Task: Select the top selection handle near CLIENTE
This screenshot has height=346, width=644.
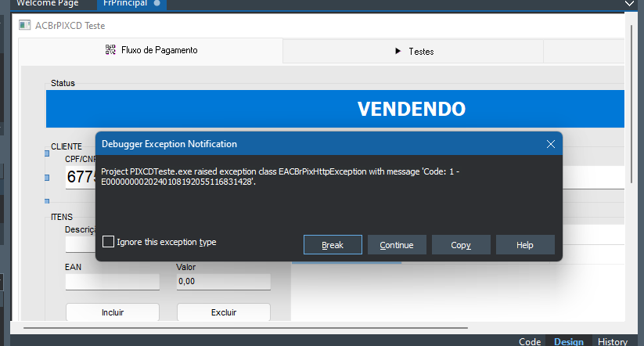Action: pyautogui.click(x=47, y=153)
